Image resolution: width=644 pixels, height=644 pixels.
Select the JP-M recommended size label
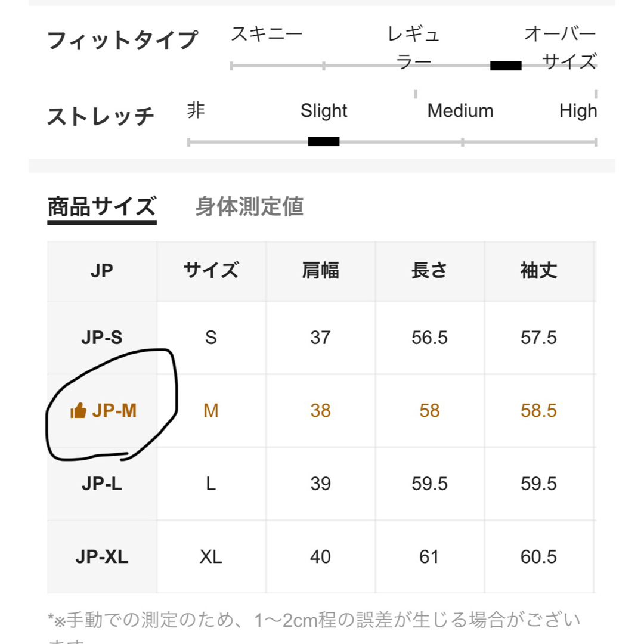click(114, 410)
